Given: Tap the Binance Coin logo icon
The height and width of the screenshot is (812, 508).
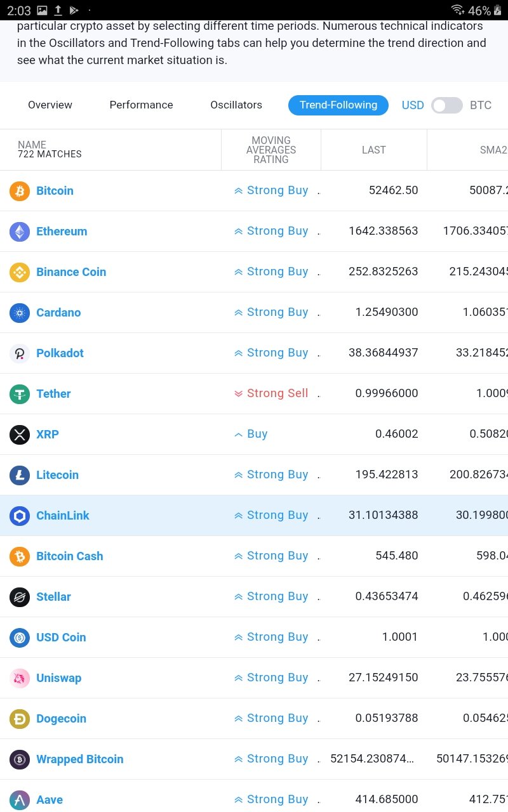Looking at the screenshot, I should click(20, 272).
